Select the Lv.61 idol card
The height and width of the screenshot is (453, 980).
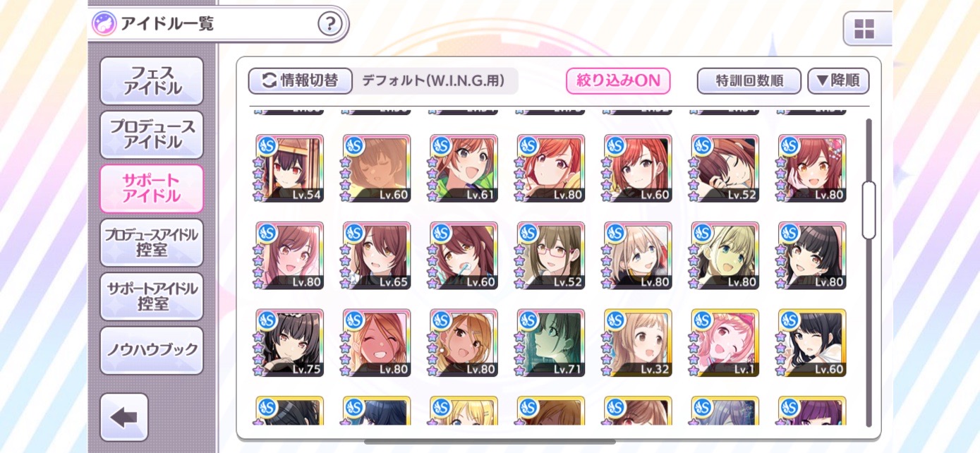pyautogui.click(x=464, y=169)
